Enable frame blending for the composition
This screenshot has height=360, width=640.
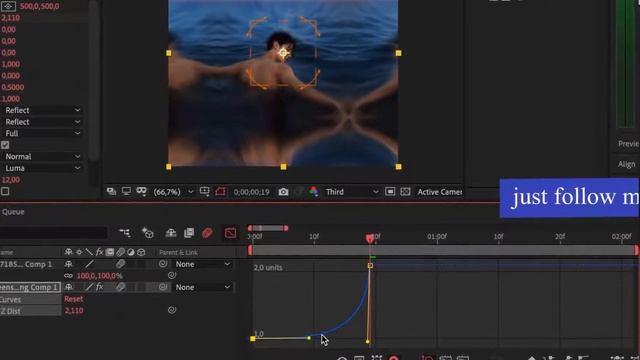pos(189,233)
